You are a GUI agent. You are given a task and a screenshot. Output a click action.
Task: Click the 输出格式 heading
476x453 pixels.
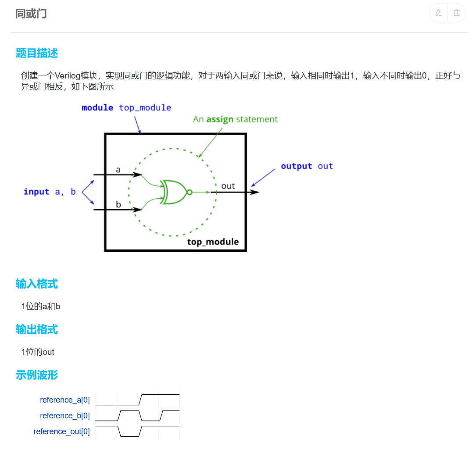point(37,329)
